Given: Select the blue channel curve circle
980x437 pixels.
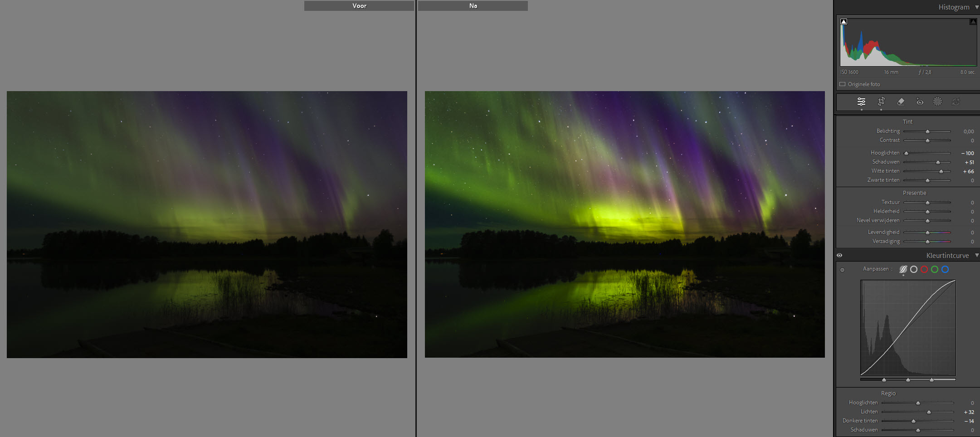Looking at the screenshot, I should point(945,269).
